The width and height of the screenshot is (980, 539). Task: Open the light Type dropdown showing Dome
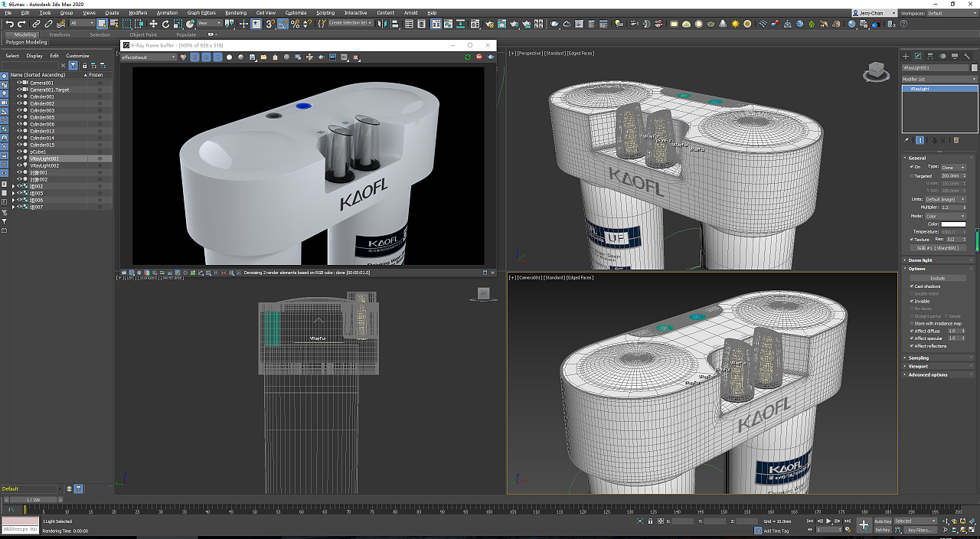(954, 168)
